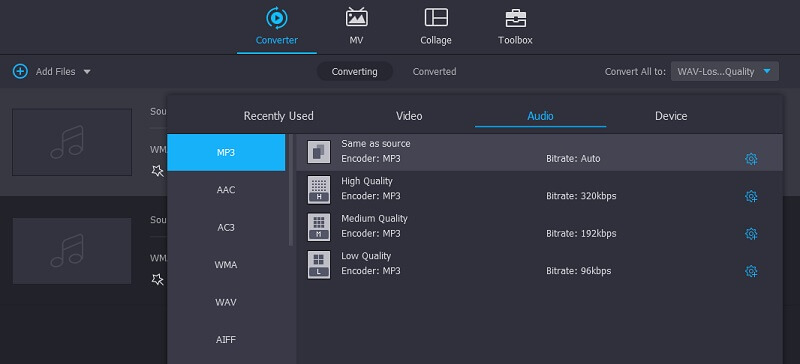800x364 pixels.
Task: Click the Add Files plus icon
Action: 20,71
